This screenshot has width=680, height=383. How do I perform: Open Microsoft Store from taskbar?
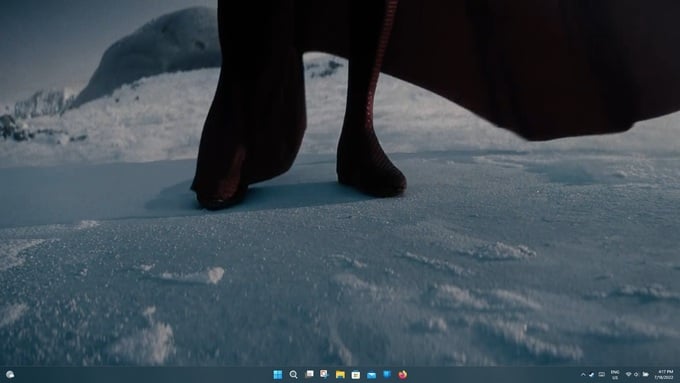pos(356,375)
